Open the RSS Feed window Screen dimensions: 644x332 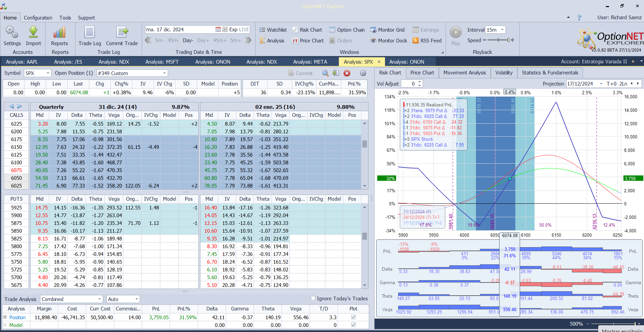click(x=427, y=41)
